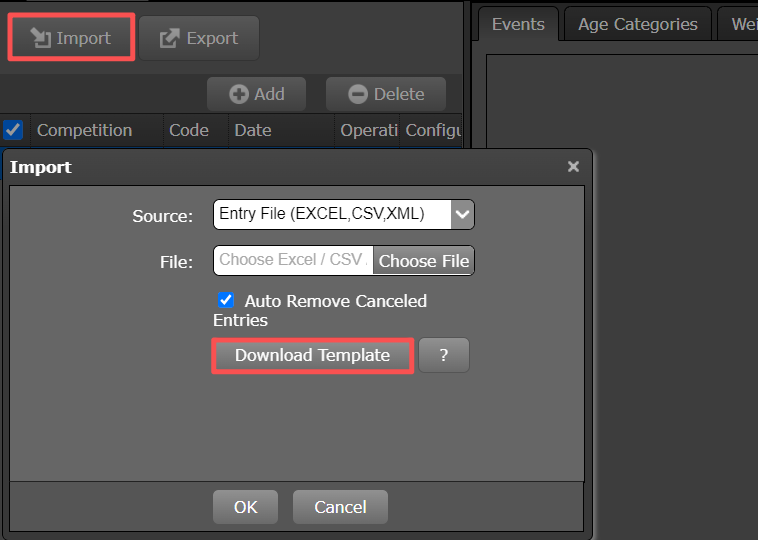
Task: Confirm import with OK button
Action: (x=246, y=507)
